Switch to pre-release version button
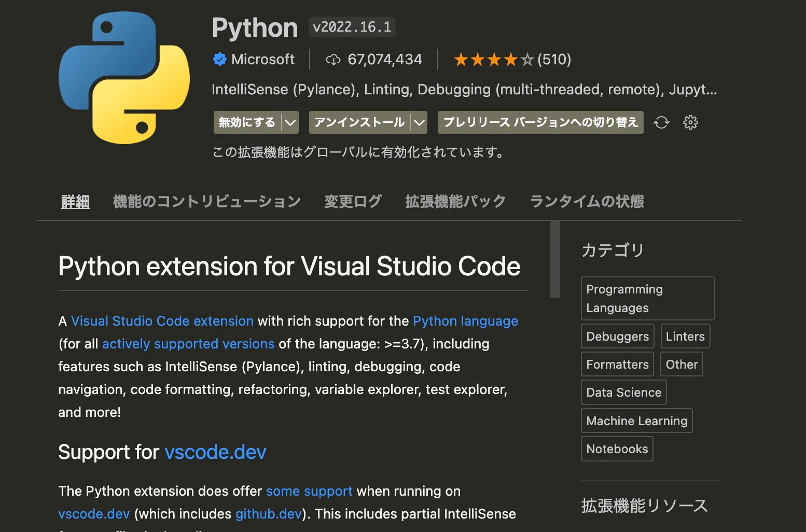This screenshot has width=806, height=532. click(x=540, y=122)
